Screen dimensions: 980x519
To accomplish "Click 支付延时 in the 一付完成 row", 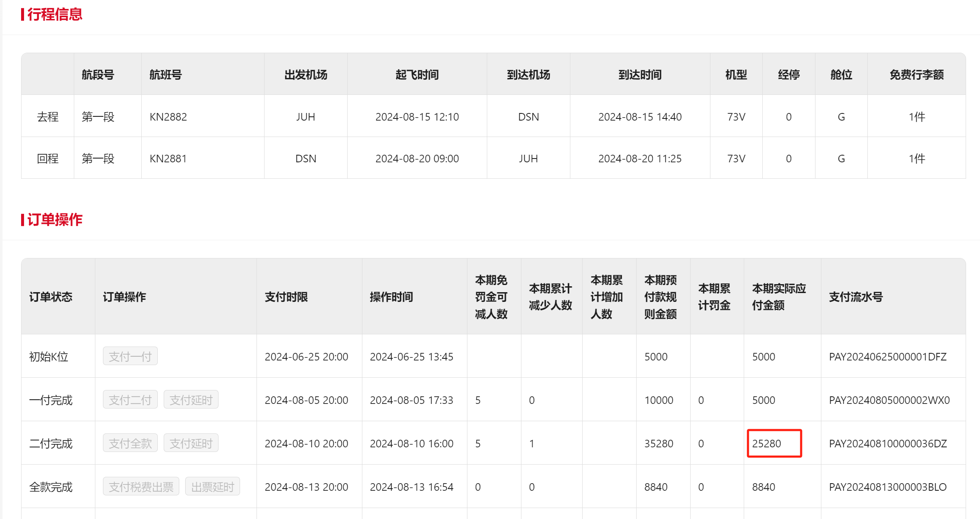I will tap(191, 400).
